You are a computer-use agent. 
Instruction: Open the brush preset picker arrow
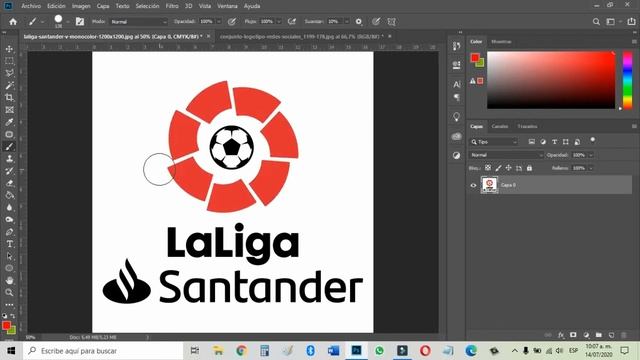coord(68,22)
